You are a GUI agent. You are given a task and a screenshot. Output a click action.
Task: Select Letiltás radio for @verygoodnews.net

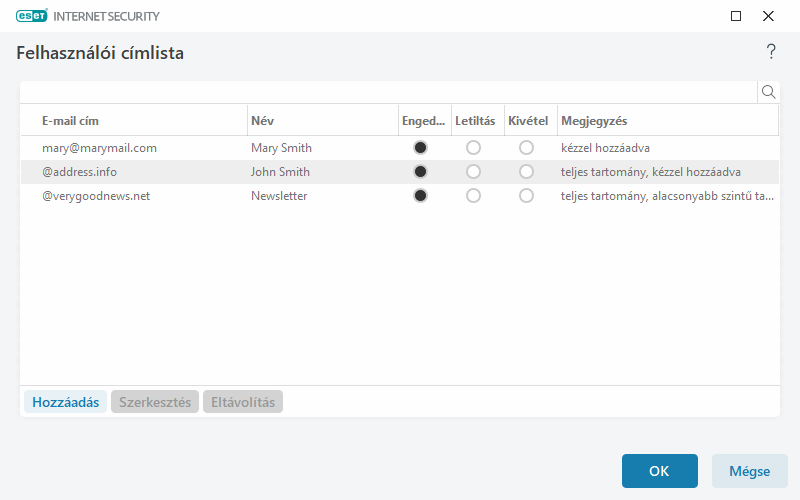coord(473,196)
